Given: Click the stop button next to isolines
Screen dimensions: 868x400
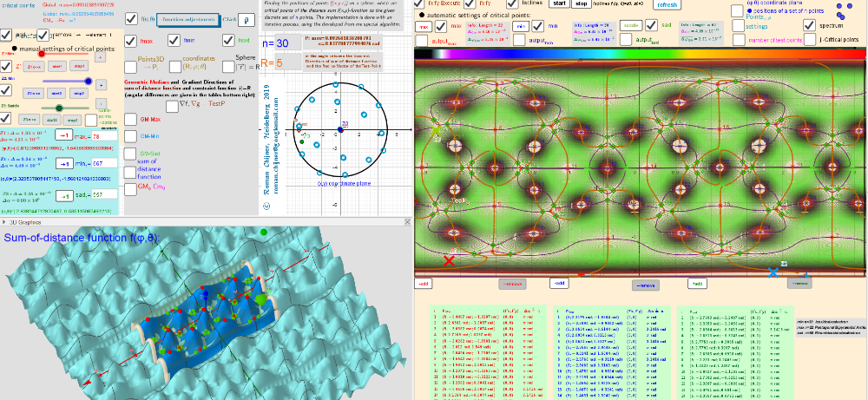Looking at the screenshot, I should point(581,3).
